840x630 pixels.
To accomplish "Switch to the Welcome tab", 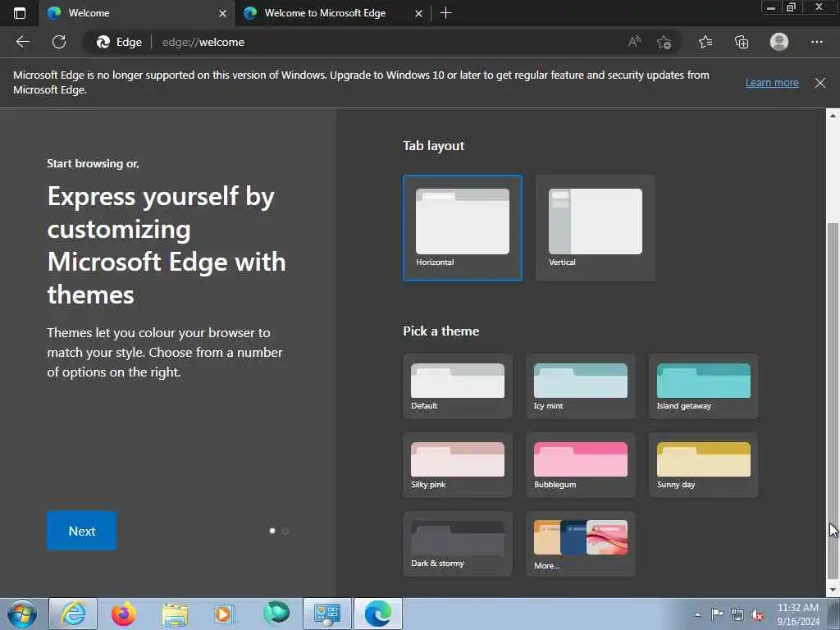I will [x=136, y=13].
